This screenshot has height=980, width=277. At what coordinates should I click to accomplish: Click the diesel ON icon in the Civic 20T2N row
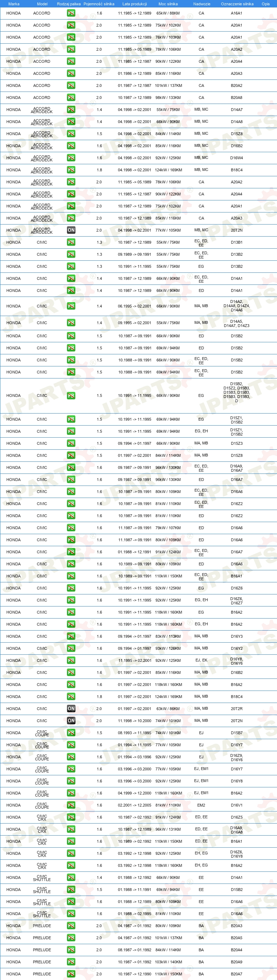pos(71,720)
